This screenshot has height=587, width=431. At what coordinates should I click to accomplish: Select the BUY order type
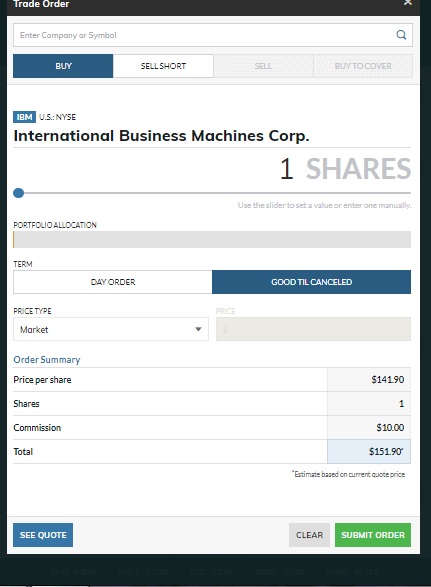[x=63, y=66]
